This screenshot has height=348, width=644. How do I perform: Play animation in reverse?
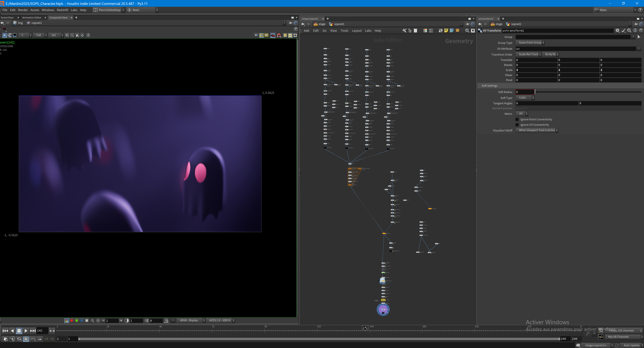click(12, 331)
